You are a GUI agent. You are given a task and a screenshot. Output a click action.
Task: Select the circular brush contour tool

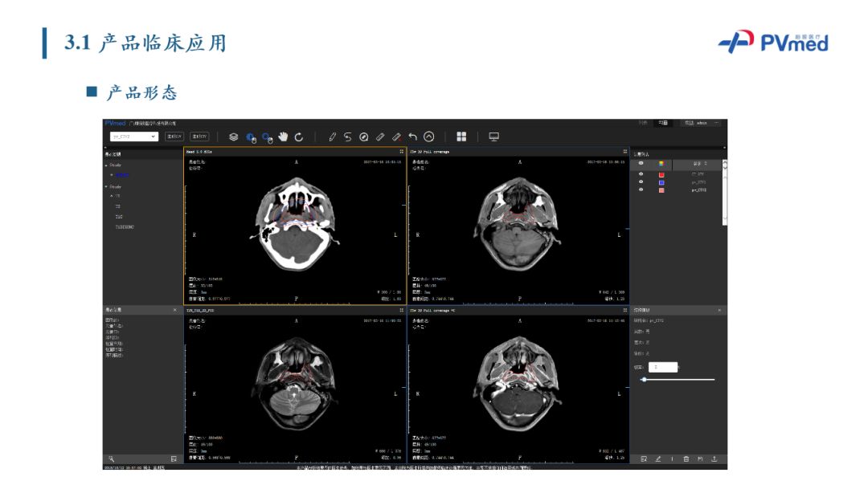coord(364,137)
